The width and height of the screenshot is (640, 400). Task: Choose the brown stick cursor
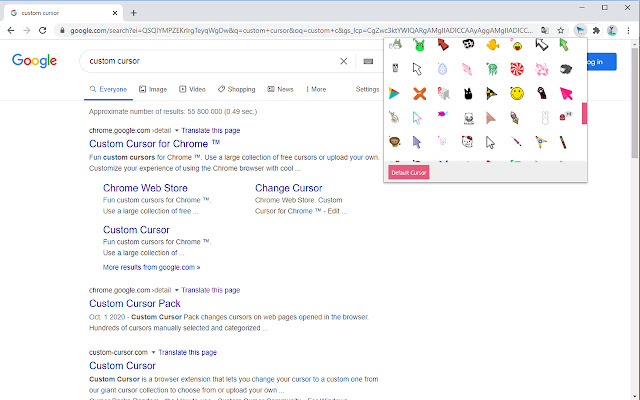(563, 142)
